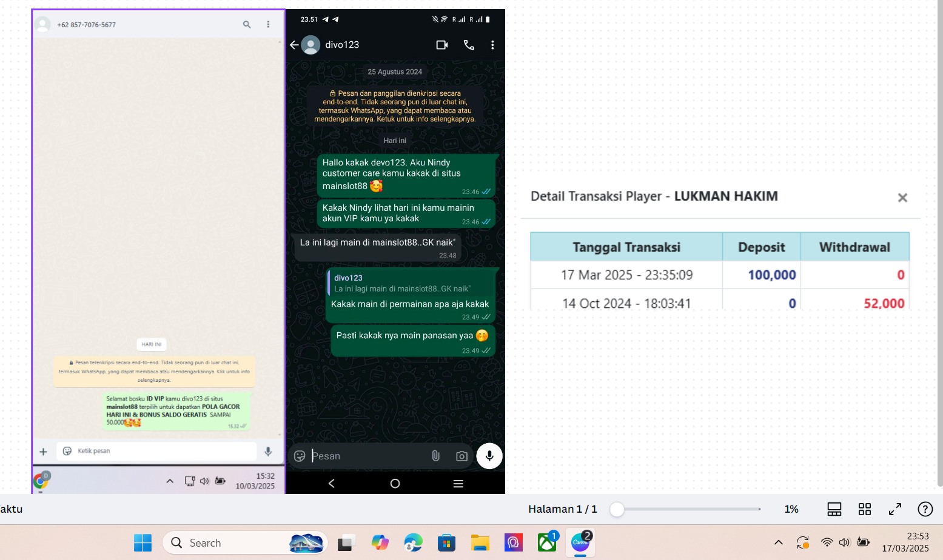Click the emoji icon in Pesan field
Screen dimensions: 943x560
(300, 456)
